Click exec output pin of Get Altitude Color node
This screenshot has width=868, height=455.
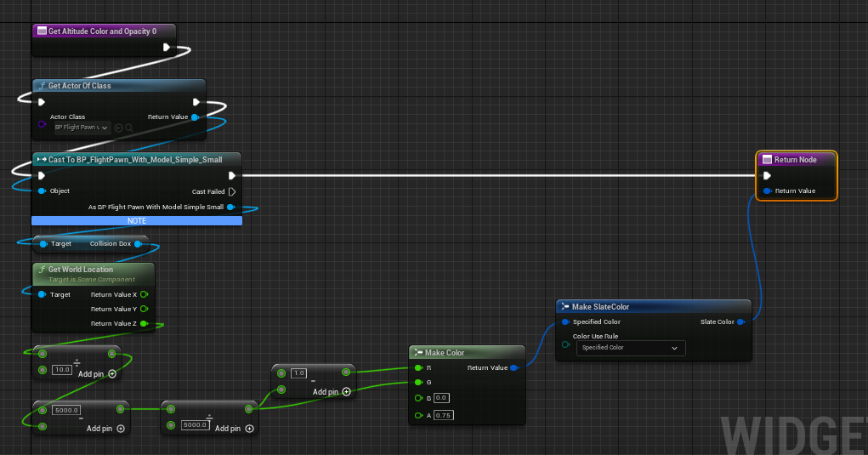pyautogui.click(x=167, y=48)
